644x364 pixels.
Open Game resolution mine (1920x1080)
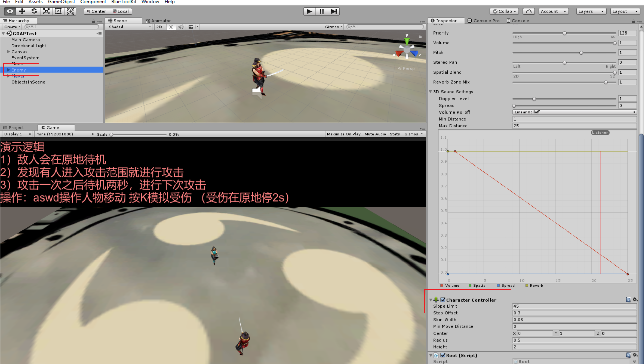[65, 134]
